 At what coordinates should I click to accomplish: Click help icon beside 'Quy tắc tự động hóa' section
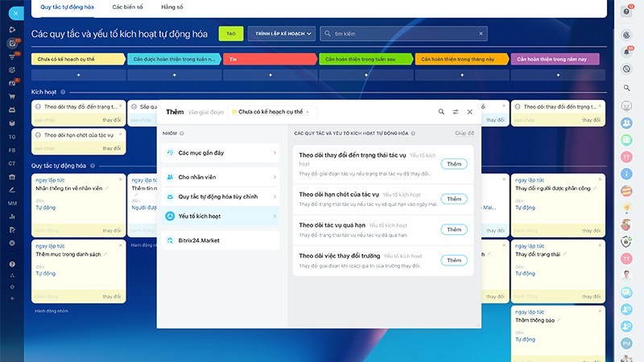point(93,166)
